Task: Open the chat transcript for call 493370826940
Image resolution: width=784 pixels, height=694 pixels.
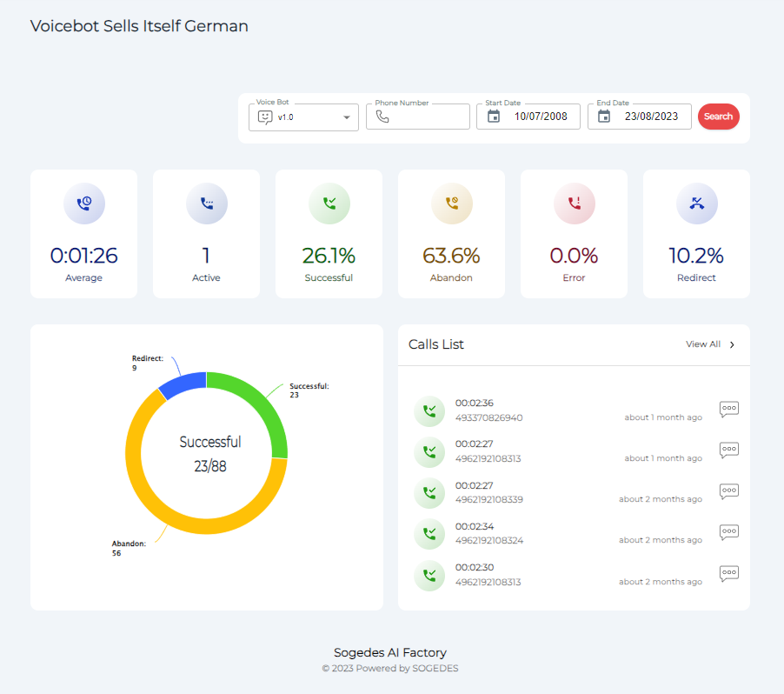Action: tap(728, 409)
